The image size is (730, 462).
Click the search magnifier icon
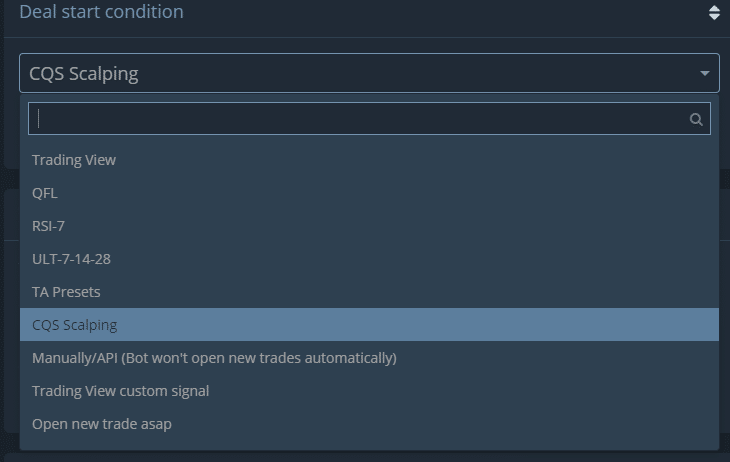click(696, 120)
